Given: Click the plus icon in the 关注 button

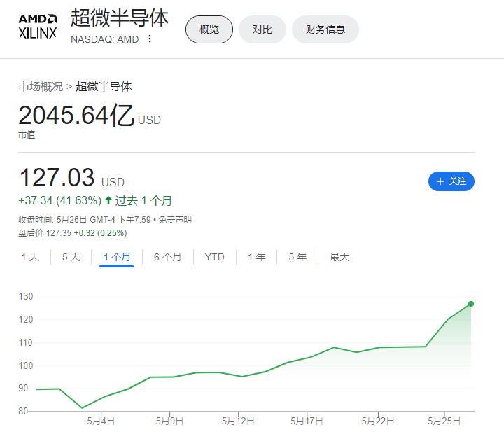Looking at the screenshot, I should [x=440, y=181].
